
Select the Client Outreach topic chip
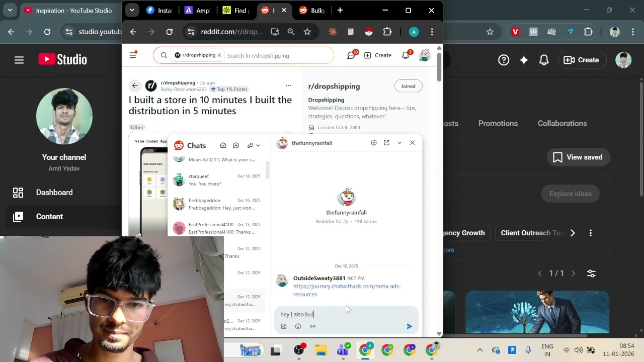(x=532, y=233)
